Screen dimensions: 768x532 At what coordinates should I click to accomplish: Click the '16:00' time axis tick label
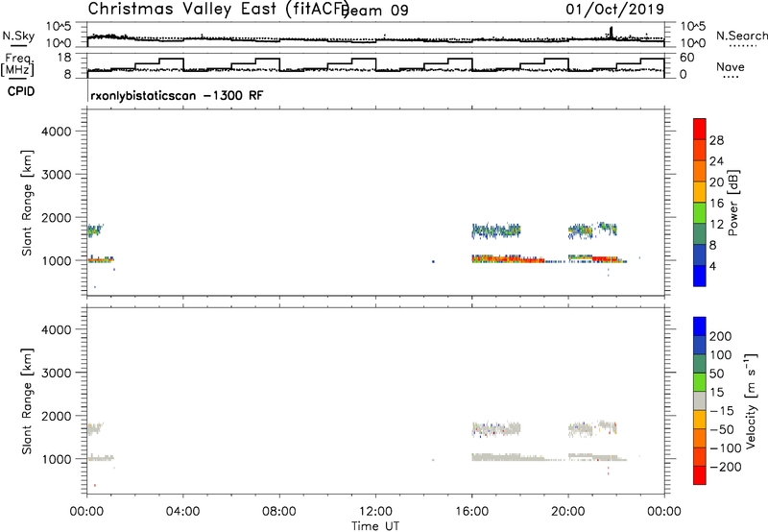tap(472, 512)
